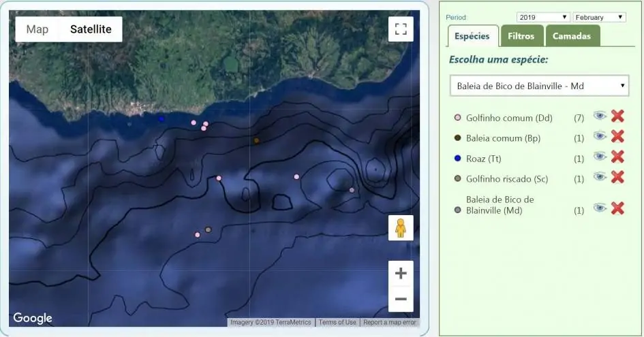Zoom out of the map
Image resolution: width=644 pixels, height=337 pixels.
click(401, 300)
